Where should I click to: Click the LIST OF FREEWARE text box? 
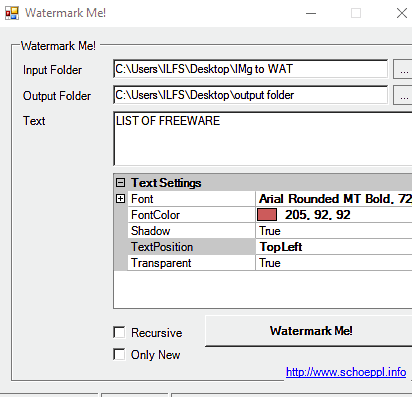coord(263,139)
